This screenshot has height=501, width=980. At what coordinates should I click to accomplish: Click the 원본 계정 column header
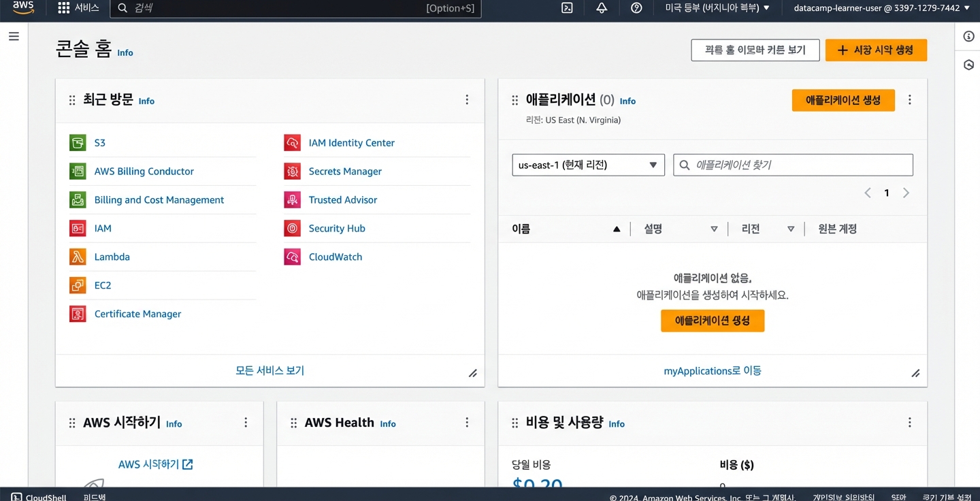click(838, 229)
